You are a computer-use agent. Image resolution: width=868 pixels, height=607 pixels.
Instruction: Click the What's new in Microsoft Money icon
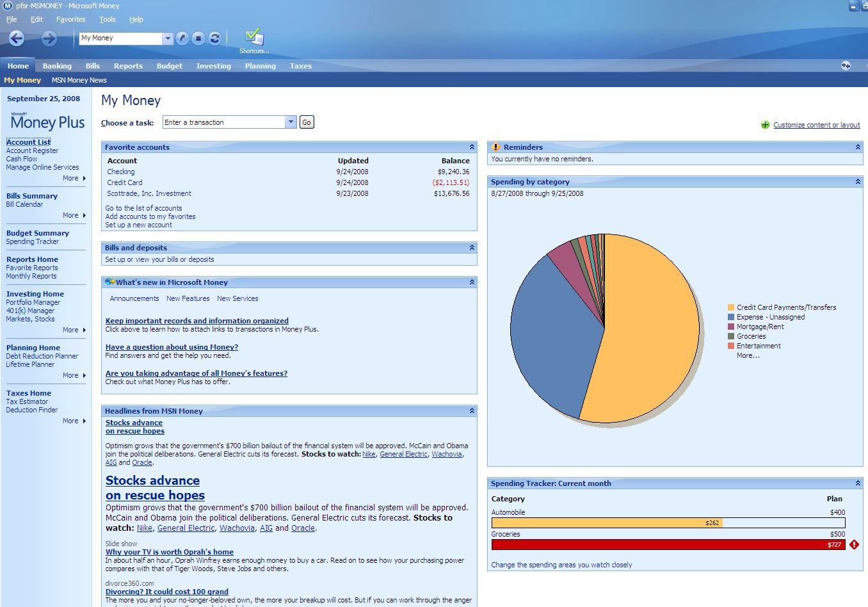pos(110,282)
